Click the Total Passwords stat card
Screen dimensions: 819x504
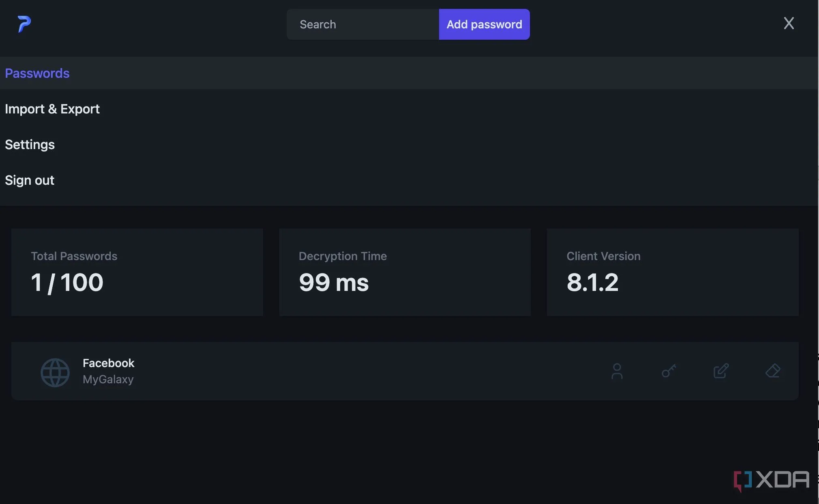pyautogui.click(x=137, y=272)
